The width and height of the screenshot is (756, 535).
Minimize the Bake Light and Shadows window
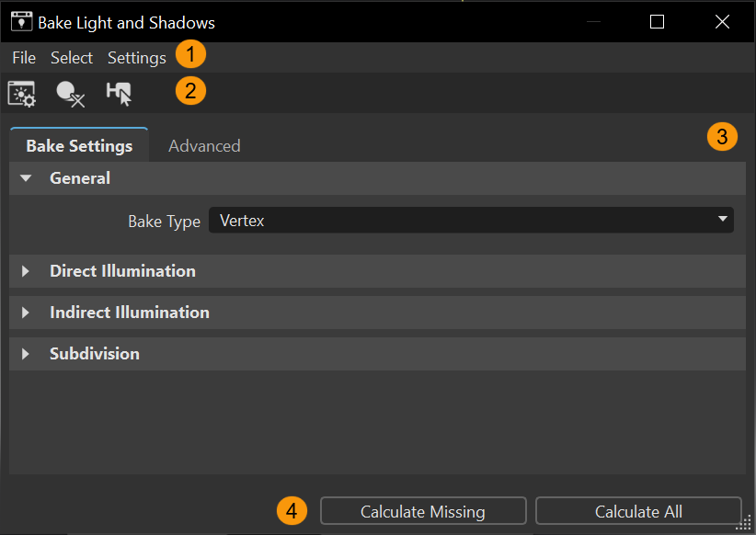click(x=594, y=22)
